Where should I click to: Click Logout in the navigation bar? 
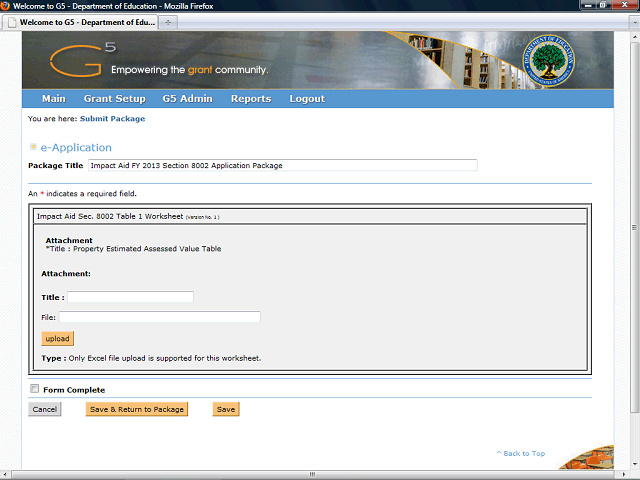[x=307, y=98]
